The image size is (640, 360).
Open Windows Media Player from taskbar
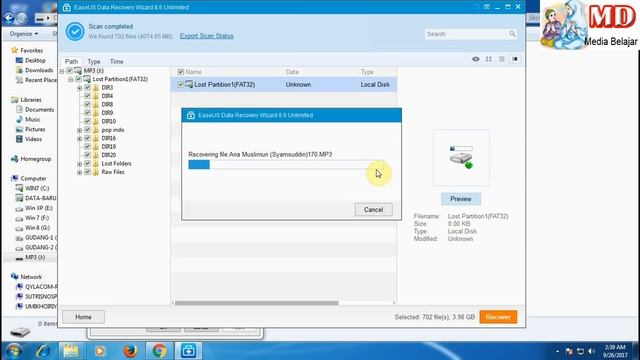pyautogui.click(x=100, y=351)
